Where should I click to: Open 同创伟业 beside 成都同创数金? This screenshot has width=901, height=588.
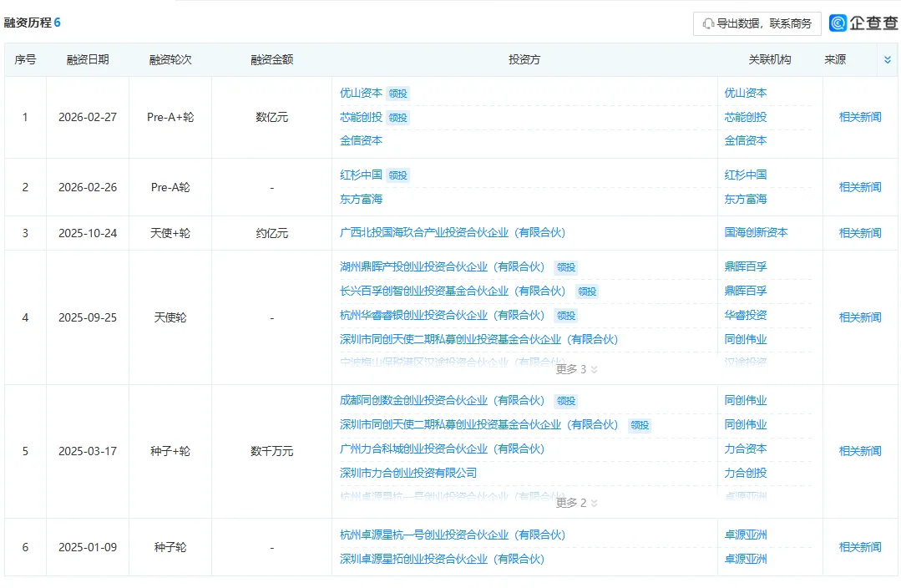pos(746,401)
